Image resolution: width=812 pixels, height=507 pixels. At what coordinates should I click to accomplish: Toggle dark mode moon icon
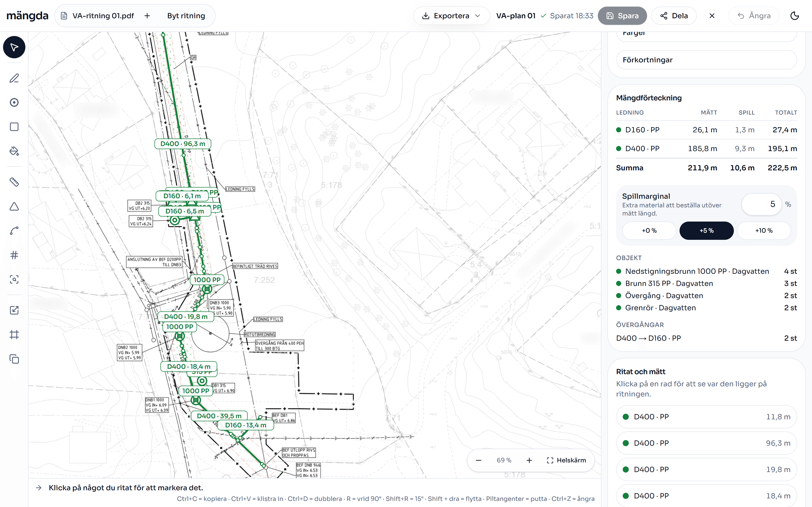pos(794,16)
